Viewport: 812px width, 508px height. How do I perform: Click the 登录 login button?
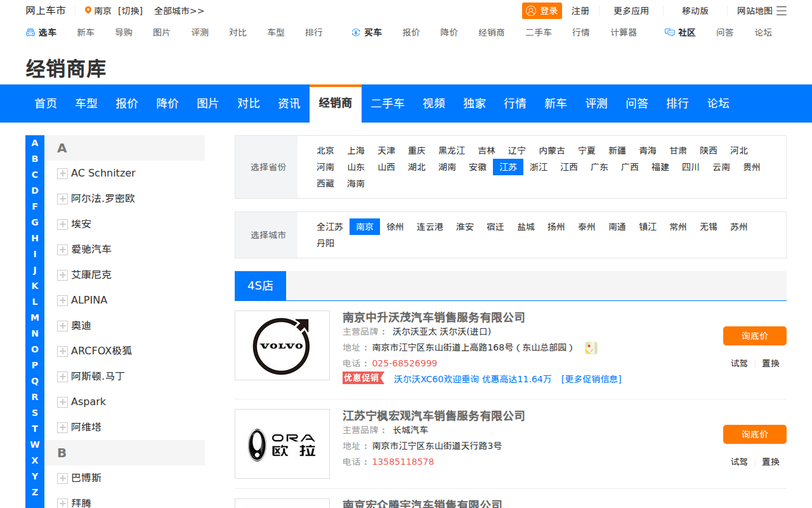point(542,11)
